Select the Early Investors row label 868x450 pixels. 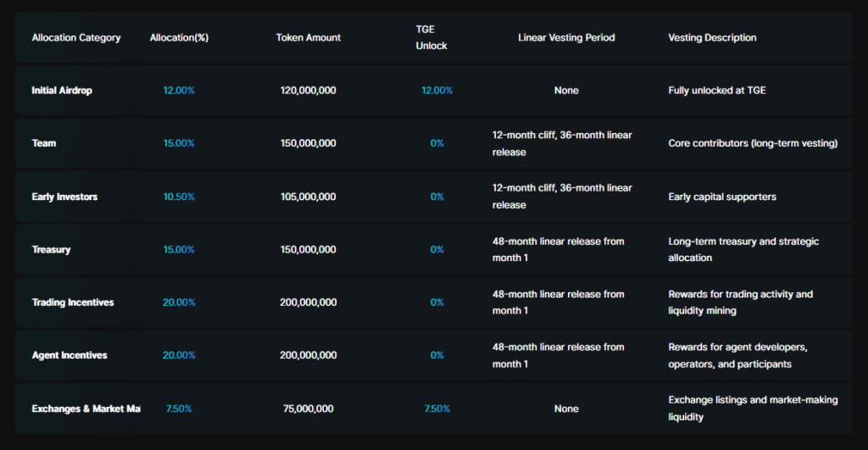point(64,197)
